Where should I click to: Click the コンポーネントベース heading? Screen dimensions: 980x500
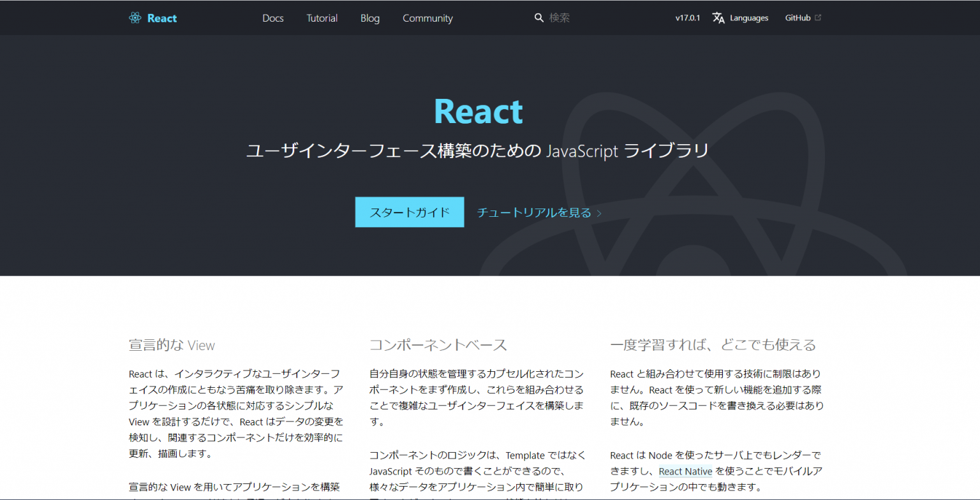438,346
